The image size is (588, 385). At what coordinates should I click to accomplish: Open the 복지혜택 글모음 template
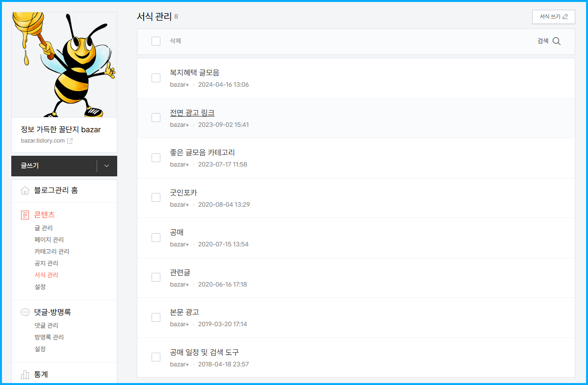(195, 72)
